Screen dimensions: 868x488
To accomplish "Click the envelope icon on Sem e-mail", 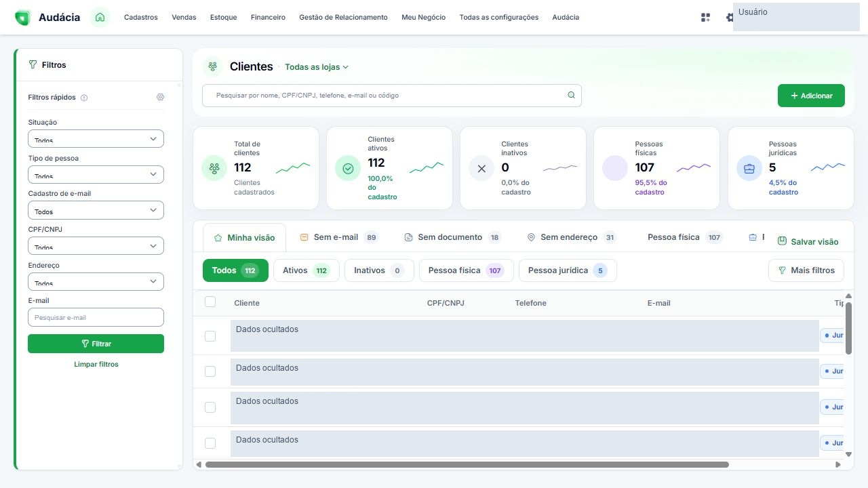I will [304, 237].
